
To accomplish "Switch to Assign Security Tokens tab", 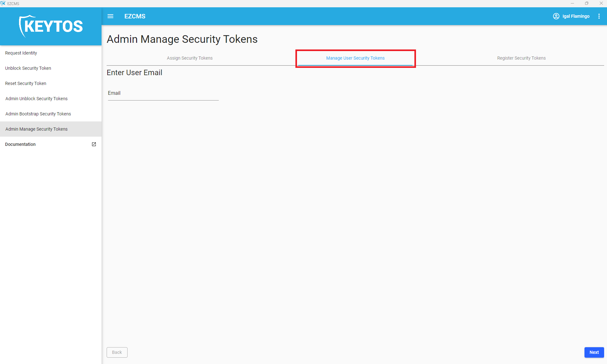I will click(x=189, y=58).
